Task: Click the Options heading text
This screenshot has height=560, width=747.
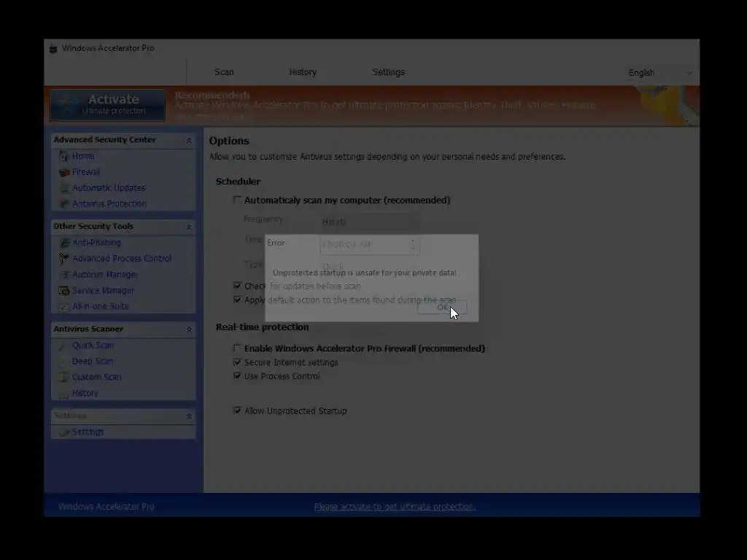Action: pos(229,141)
